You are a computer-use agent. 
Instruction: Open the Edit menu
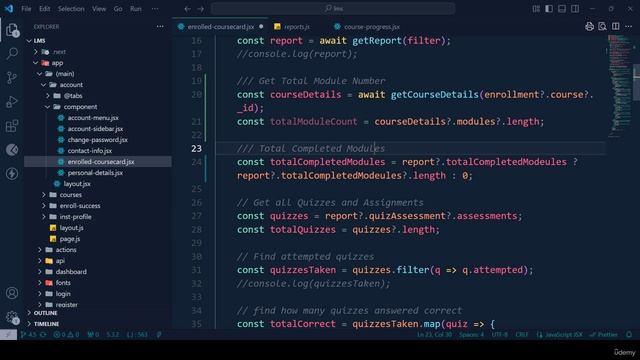[x=44, y=9]
